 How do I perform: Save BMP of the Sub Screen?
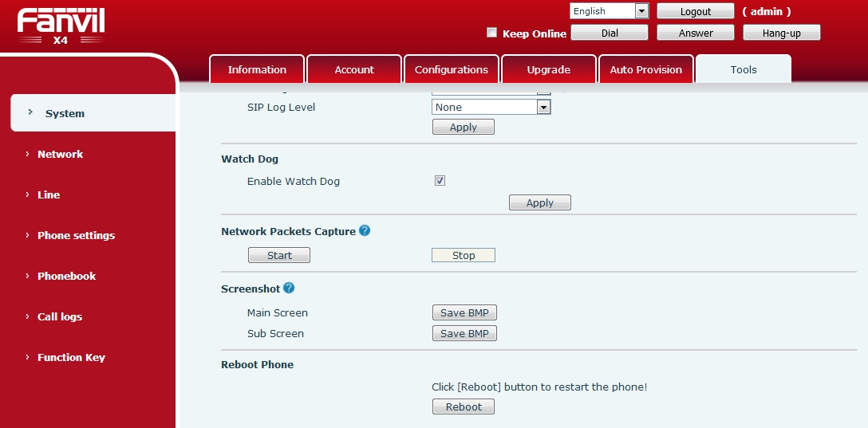(464, 334)
